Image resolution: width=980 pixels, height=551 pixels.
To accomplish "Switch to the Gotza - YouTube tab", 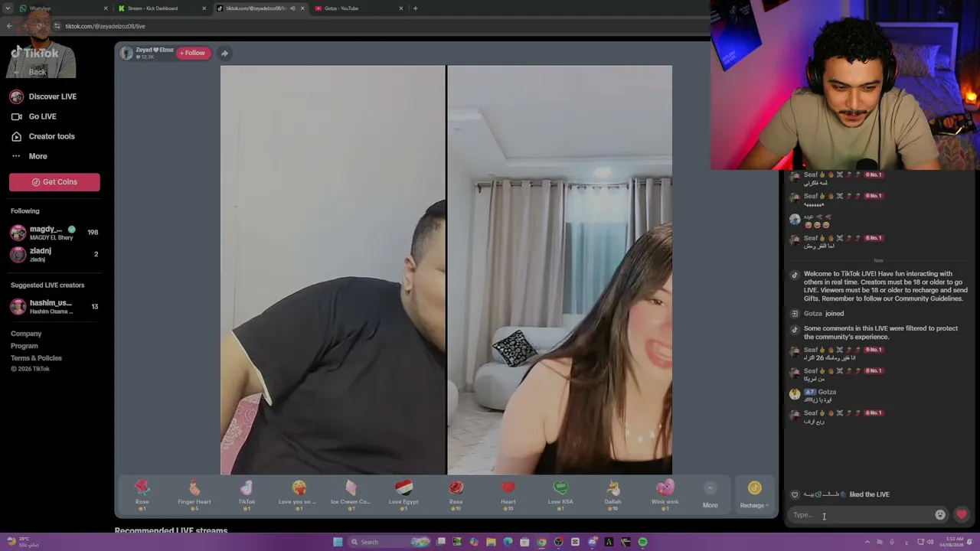I will 358,8.
